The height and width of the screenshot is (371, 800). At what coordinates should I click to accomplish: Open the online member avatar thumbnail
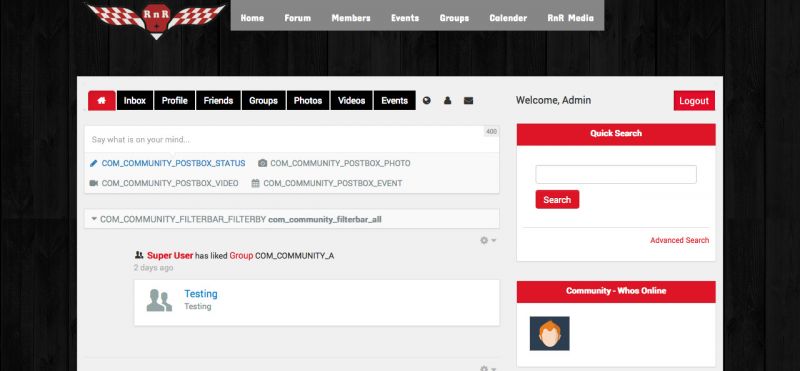549,333
